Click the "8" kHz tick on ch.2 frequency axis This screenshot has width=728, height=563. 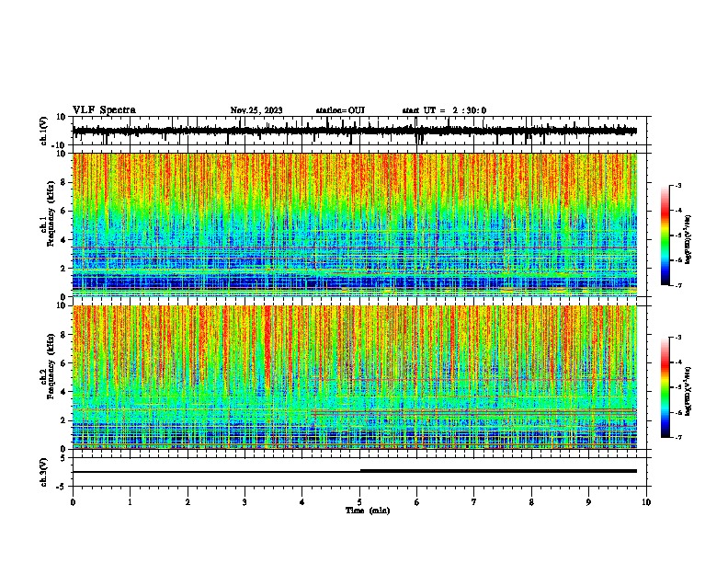coord(63,335)
